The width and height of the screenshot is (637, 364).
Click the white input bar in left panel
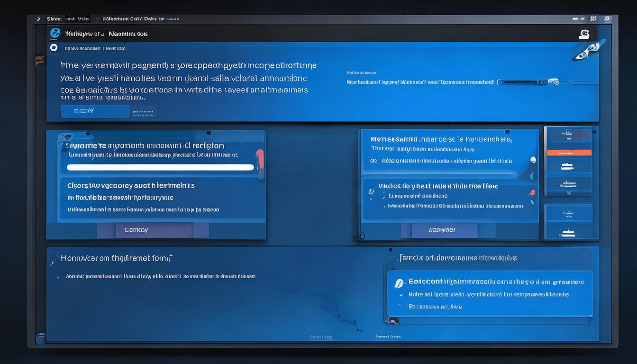[x=160, y=167]
